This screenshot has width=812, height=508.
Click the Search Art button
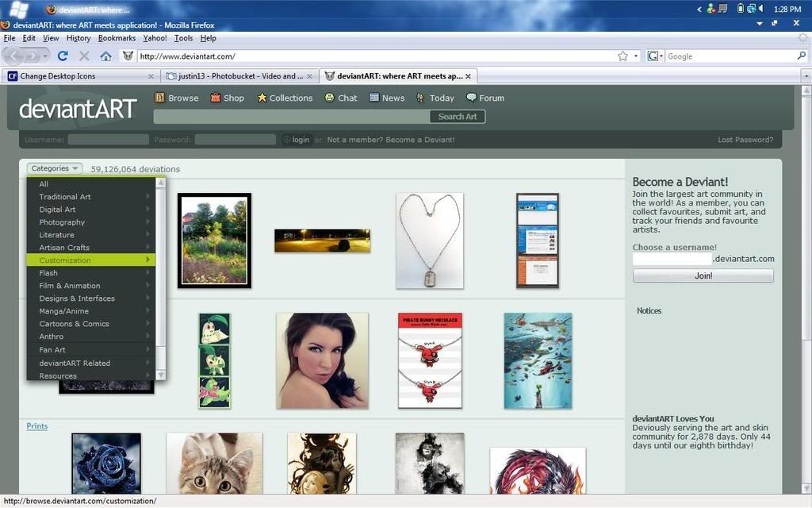coord(458,116)
